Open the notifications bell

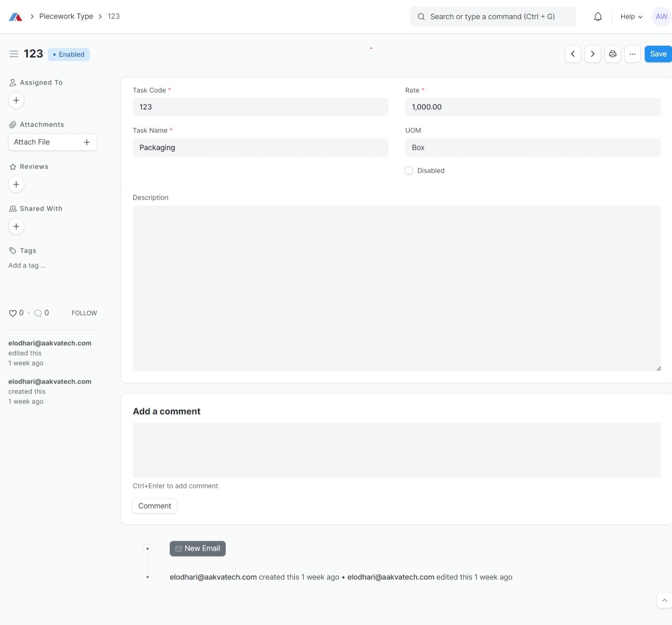point(598,17)
